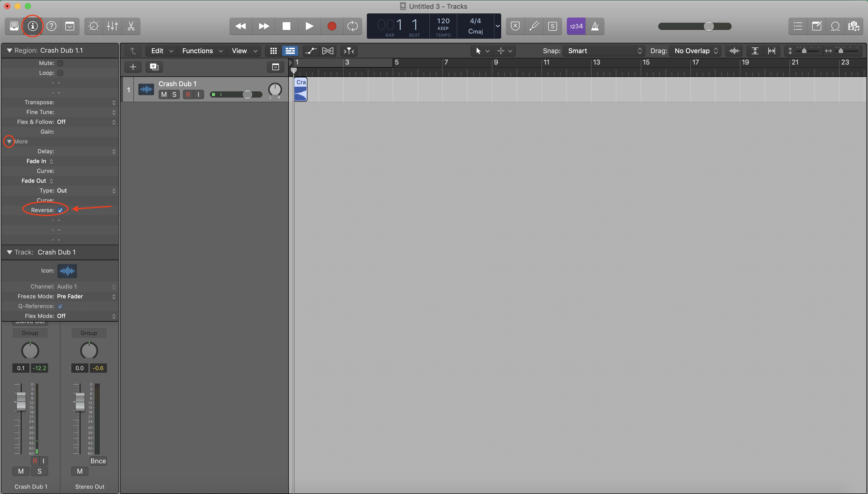Uncheck the Reverse checkbox
The height and width of the screenshot is (494, 868).
60,210
